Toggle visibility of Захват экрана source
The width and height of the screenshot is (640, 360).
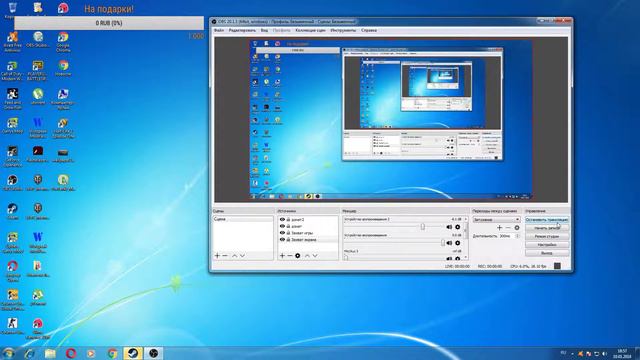click(x=282, y=240)
